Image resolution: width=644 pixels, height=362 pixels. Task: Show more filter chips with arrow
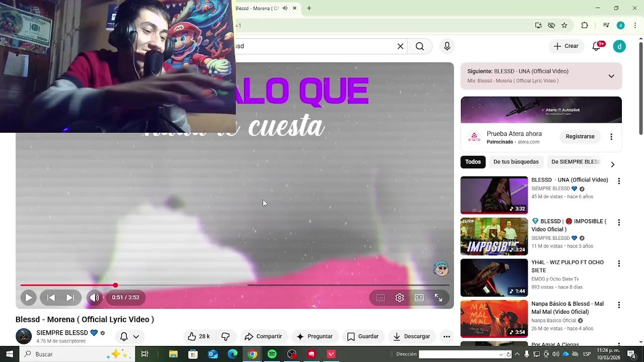tap(612, 164)
